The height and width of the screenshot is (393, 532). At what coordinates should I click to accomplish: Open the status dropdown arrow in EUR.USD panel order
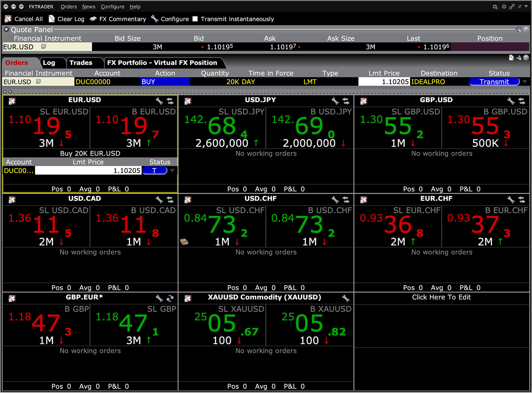[x=172, y=170]
